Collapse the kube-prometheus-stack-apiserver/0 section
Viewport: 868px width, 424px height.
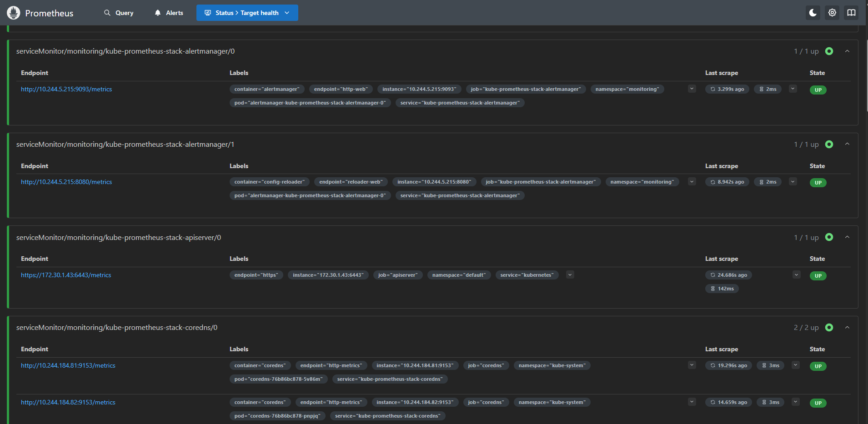pyautogui.click(x=847, y=237)
